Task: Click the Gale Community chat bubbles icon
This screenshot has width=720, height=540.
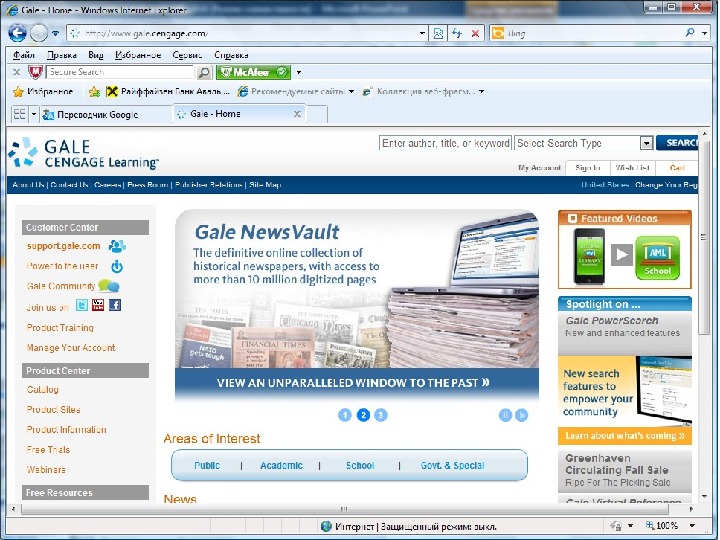Action: pyautogui.click(x=108, y=286)
